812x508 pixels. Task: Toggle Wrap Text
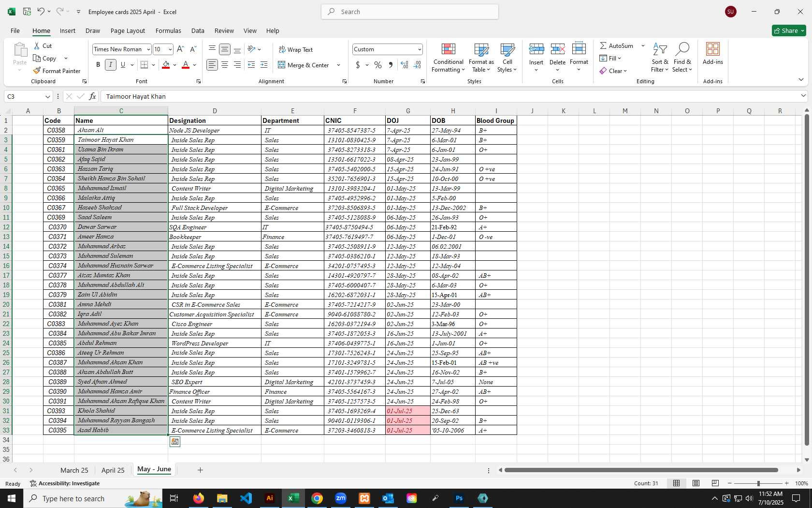(296, 49)
